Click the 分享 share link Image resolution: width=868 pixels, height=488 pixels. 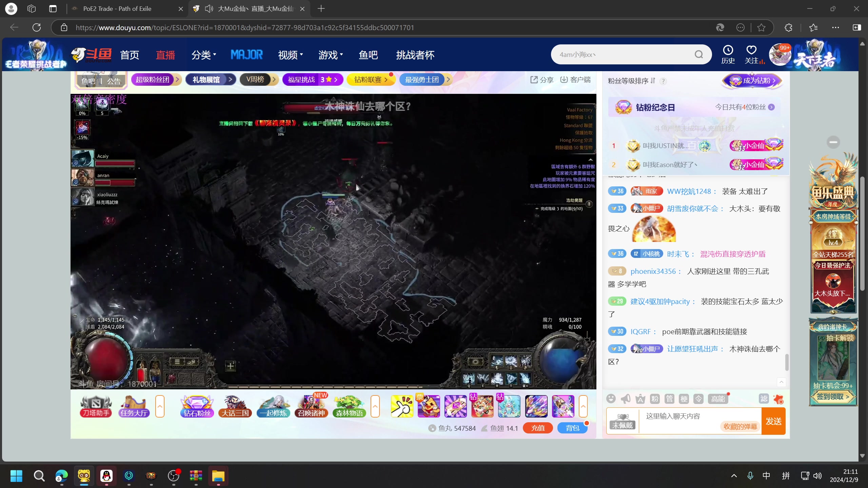coord(541,80)
